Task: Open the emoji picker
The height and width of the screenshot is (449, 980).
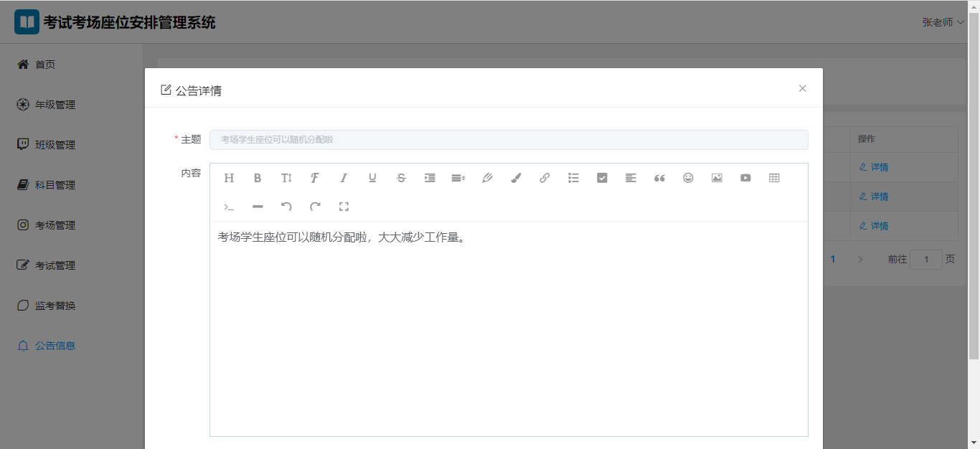Action: pos(688,178)
